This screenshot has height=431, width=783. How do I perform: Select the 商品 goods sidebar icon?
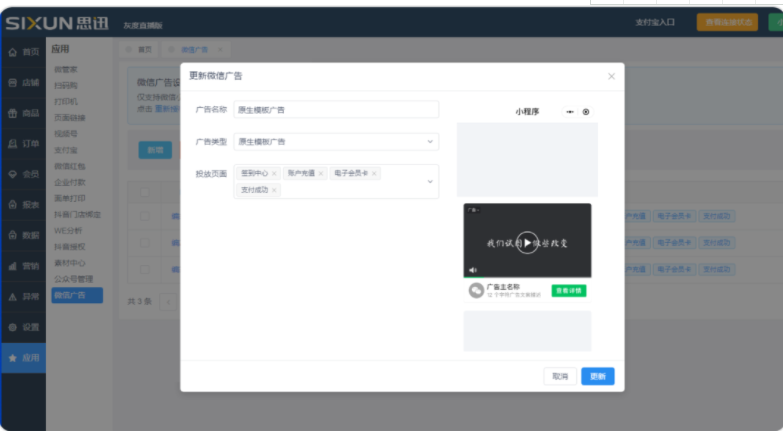(x=12, y=113)
